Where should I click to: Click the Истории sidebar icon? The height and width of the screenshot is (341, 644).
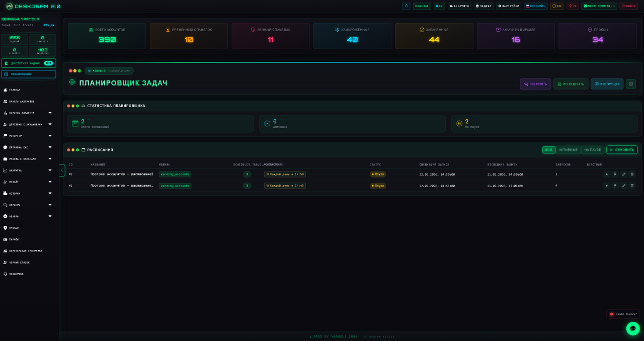coord(5,193)
